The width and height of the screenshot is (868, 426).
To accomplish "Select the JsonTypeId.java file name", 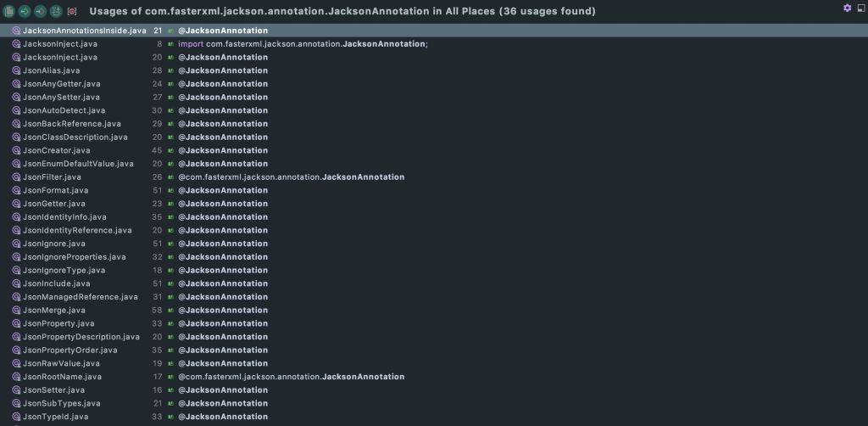I will point(55,416).
